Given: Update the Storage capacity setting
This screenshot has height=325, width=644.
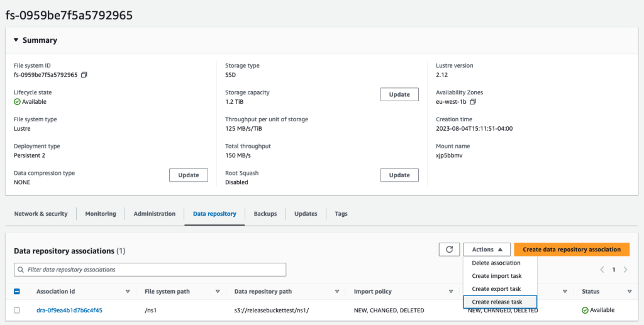Looking at the screenshot, I should (x=399, y=94).
